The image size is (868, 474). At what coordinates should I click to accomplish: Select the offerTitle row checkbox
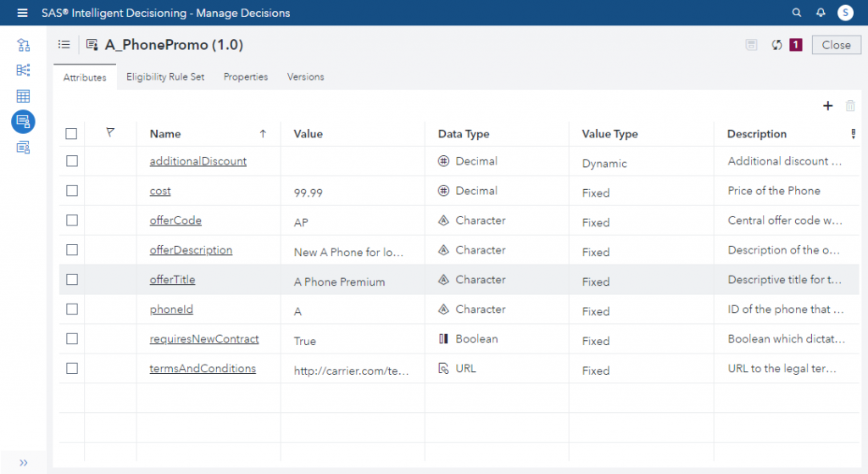click(x=72, y=280)
